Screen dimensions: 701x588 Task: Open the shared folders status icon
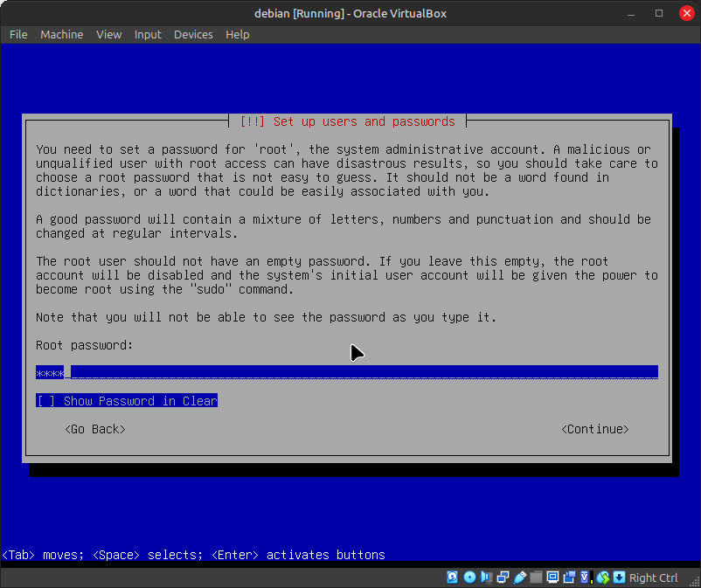point(536,578)
